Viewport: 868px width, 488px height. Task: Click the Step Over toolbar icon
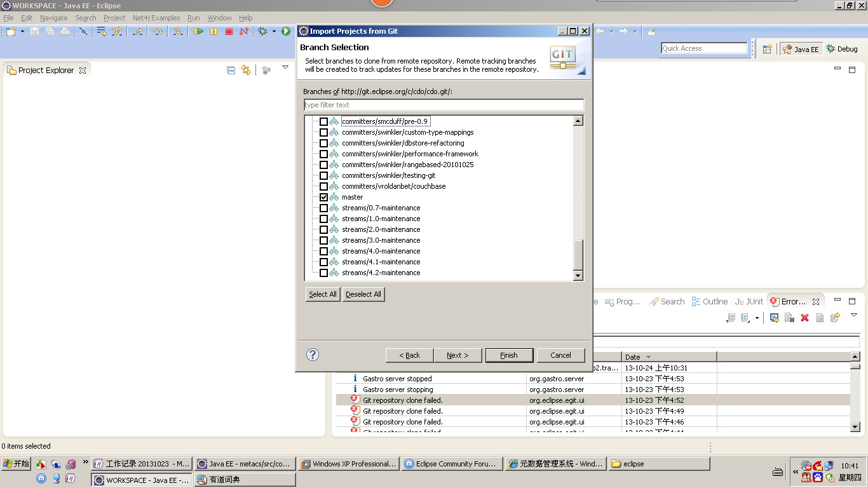[x=157, y=31]
